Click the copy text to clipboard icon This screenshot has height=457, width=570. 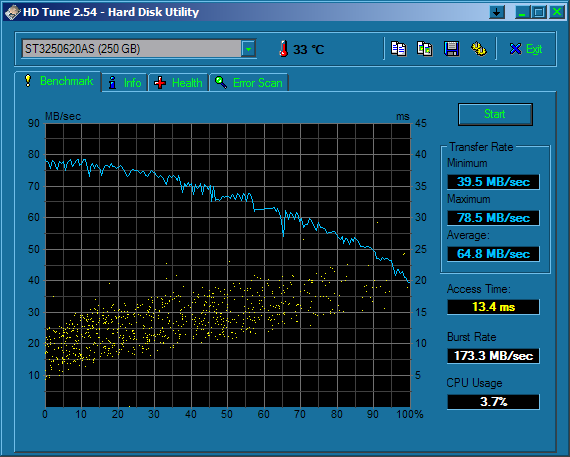tap(398, 49)
